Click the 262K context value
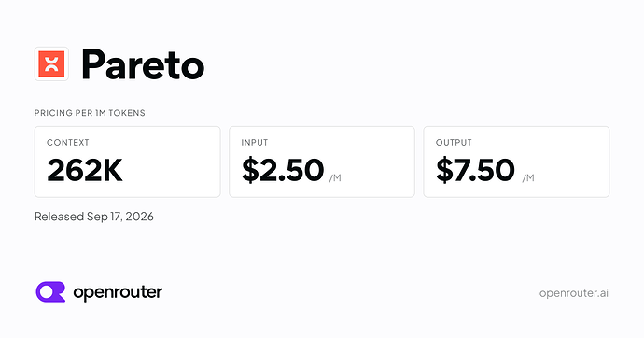The height and width of the screenshot is (338, 644). pos(85,170)
